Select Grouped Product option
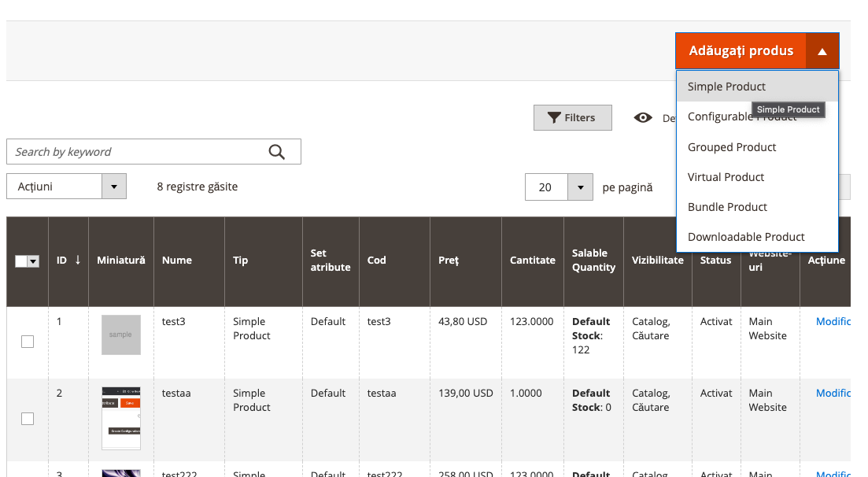Viewport: 868px width, 477px height. pos(757,147)
